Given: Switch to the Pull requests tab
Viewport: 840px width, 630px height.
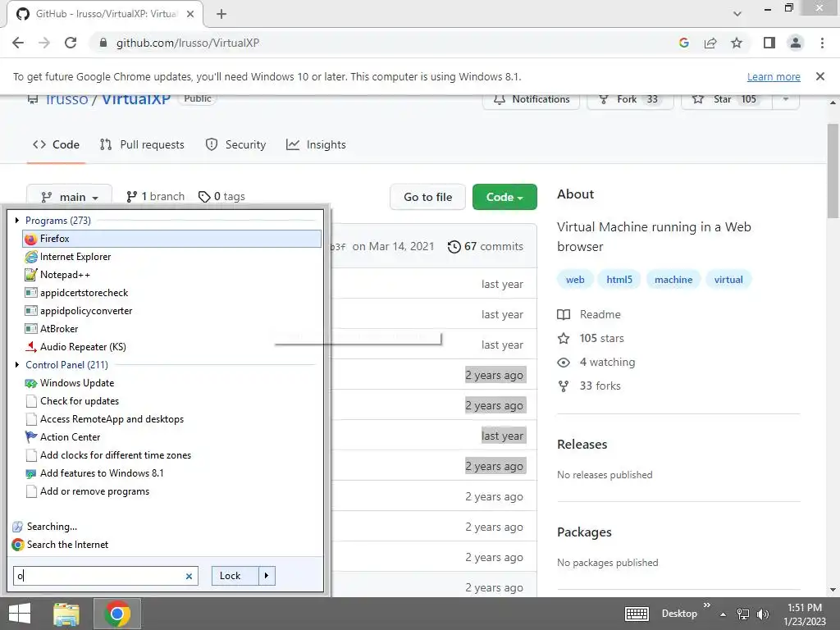Looking at the screenshot, I should pos(142,144).
